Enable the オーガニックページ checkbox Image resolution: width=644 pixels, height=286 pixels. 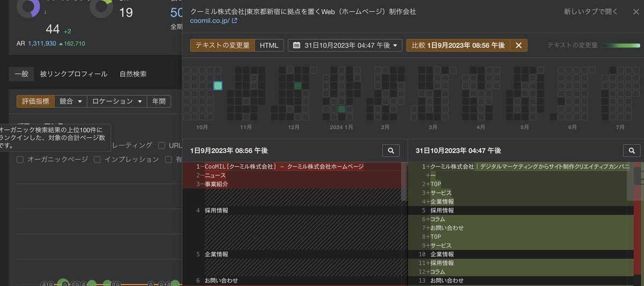(x=20, y=159)
